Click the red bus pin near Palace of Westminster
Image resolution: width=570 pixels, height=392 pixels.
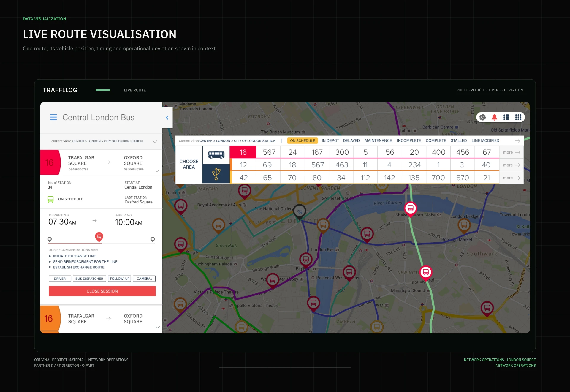click(x=349, y=273)
